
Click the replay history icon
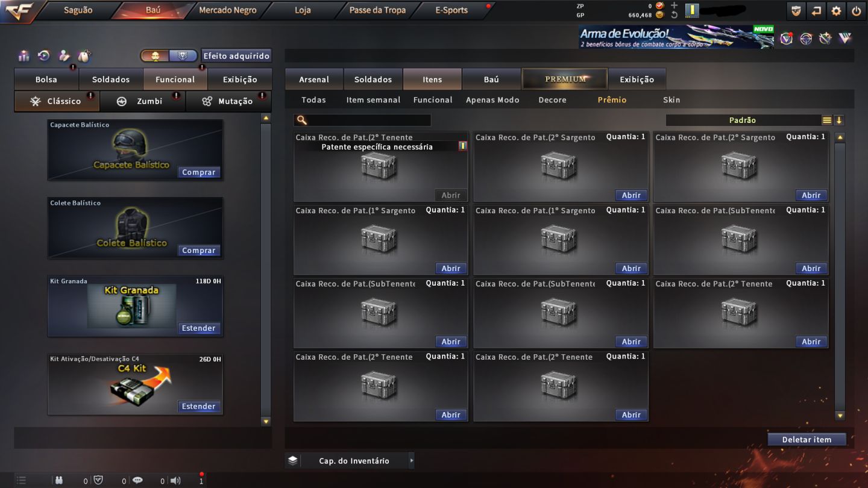point(44,56)
